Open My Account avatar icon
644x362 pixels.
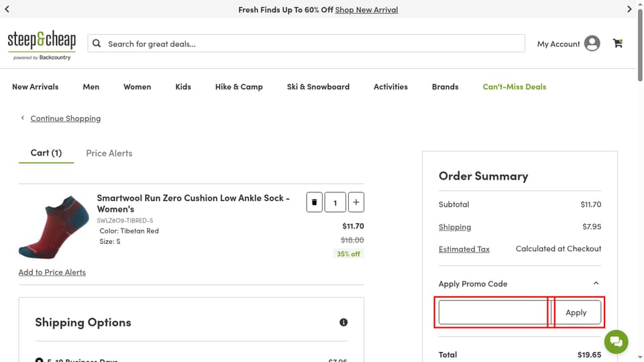[x=592, y=44]
